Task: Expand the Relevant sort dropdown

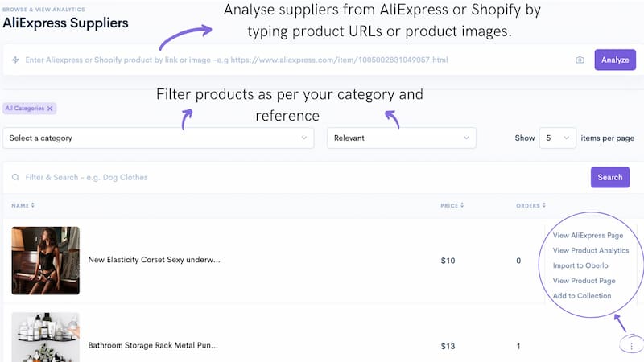Action: point(401,138)
